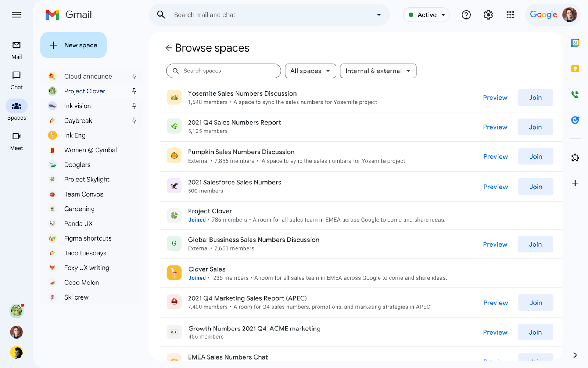This screenshot has width=588, height=368.
Task: Expand the All spaces filter dropdown
Action: (310, 71)
